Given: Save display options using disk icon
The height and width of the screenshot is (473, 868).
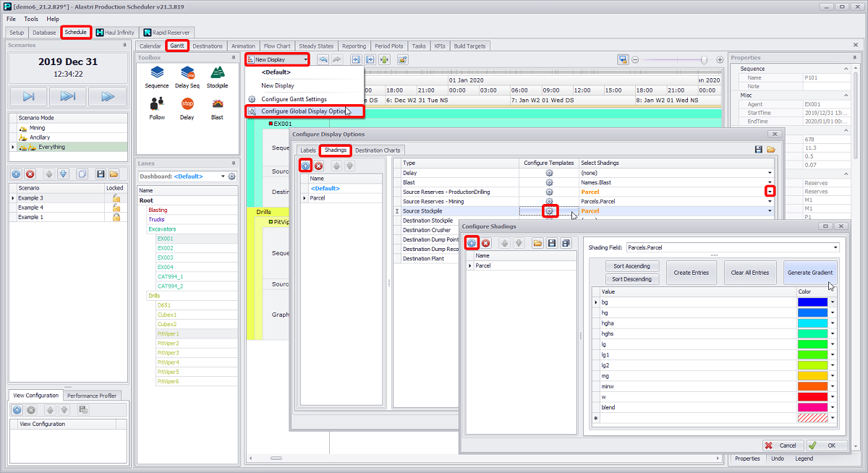Looking at the screenshot, I should click(758, 150).
